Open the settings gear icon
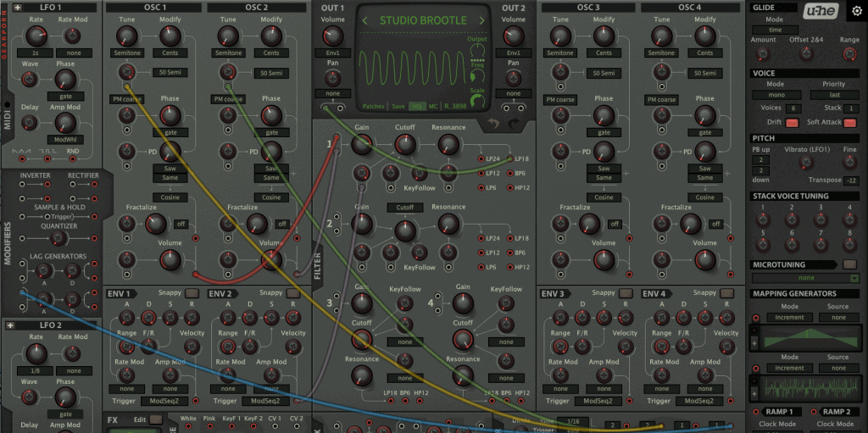 tap(856, 9)
